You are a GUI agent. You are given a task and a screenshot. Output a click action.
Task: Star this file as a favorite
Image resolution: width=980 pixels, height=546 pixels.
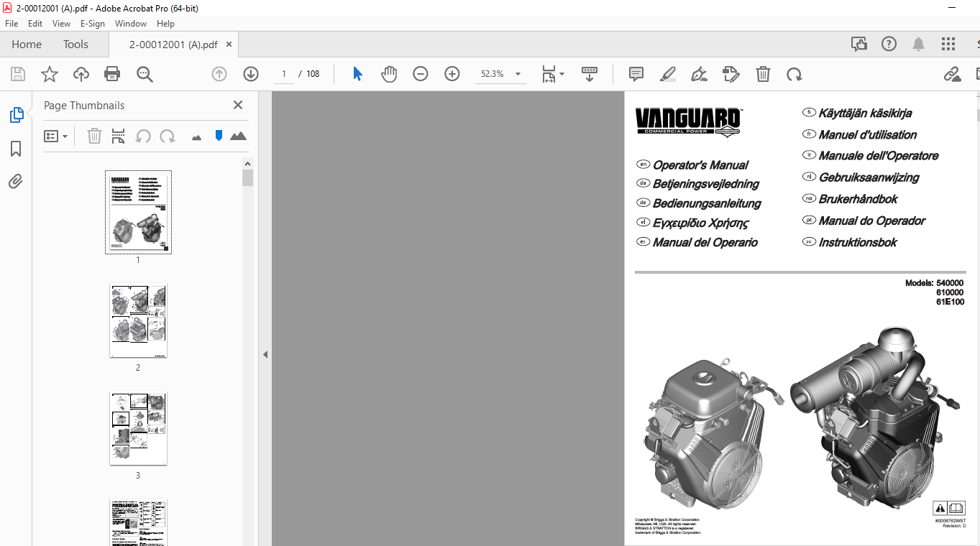coord(49,74)
